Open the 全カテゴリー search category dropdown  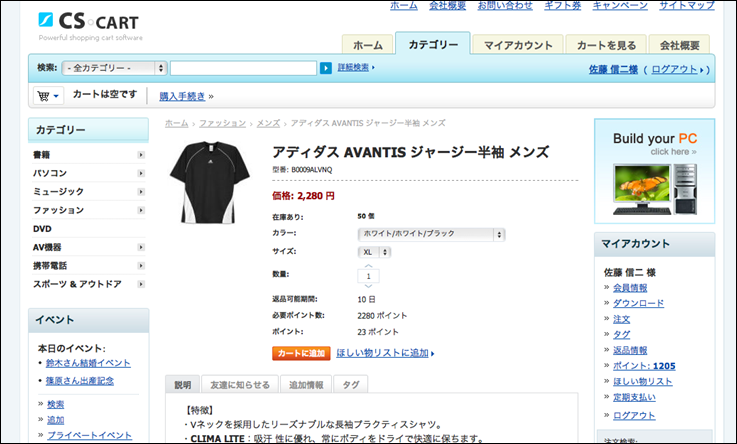pos(114,68)
